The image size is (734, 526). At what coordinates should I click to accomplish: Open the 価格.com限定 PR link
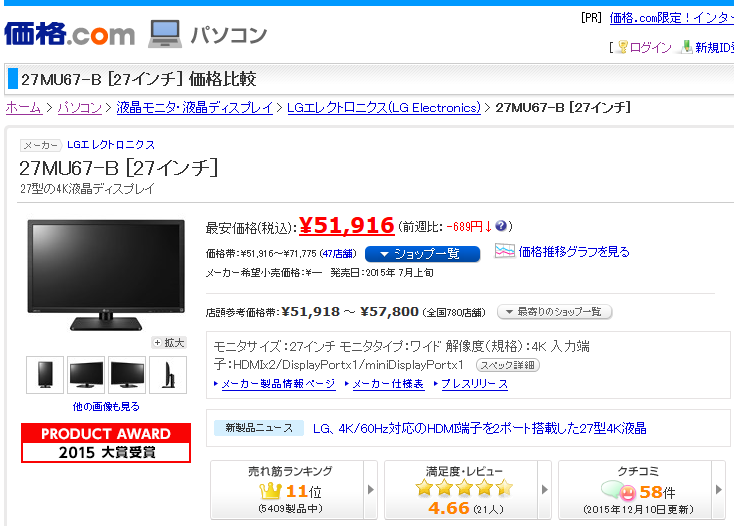tap(671, 18)
